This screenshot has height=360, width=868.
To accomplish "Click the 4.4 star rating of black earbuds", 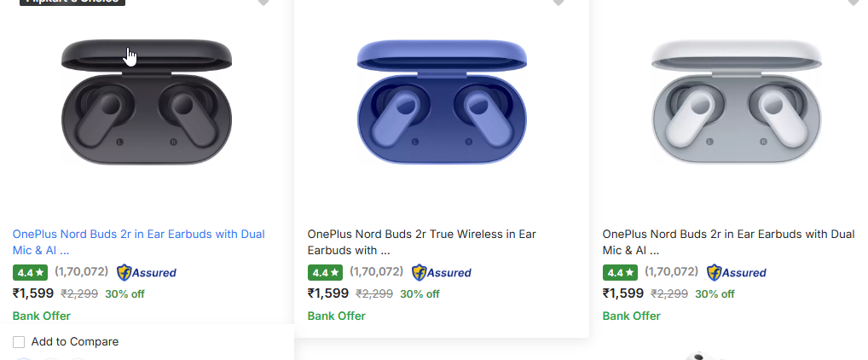I will [30, 272].
